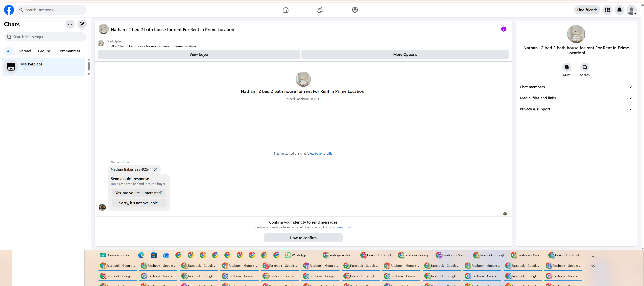
Task: Open the Groups icon in top navigation
Action: point(355,10)
